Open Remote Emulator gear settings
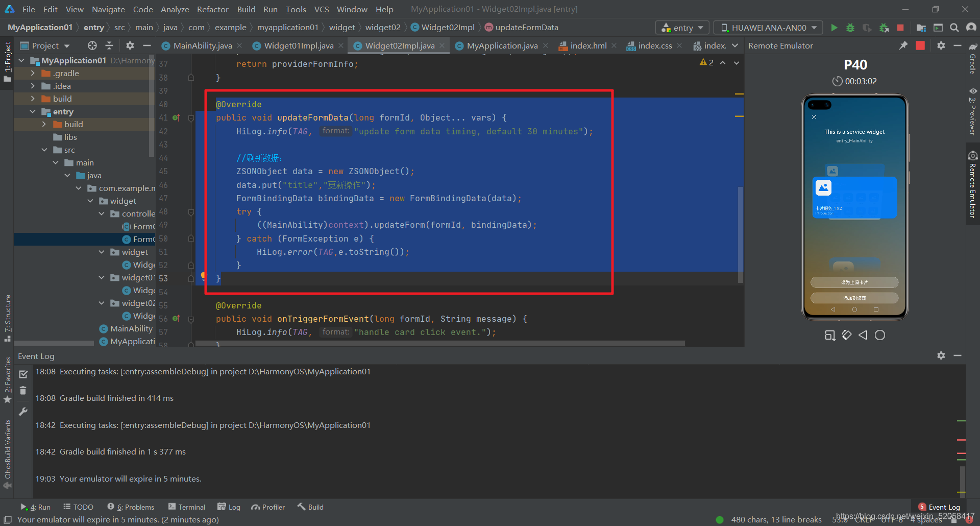Screen dimensions: 980x526 pyautogui.click(x=941, y=45)
